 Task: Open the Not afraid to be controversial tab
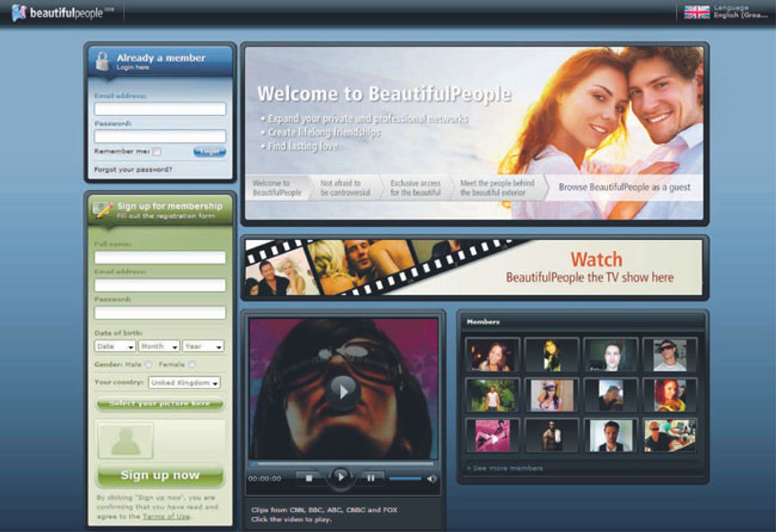[345, 188]
